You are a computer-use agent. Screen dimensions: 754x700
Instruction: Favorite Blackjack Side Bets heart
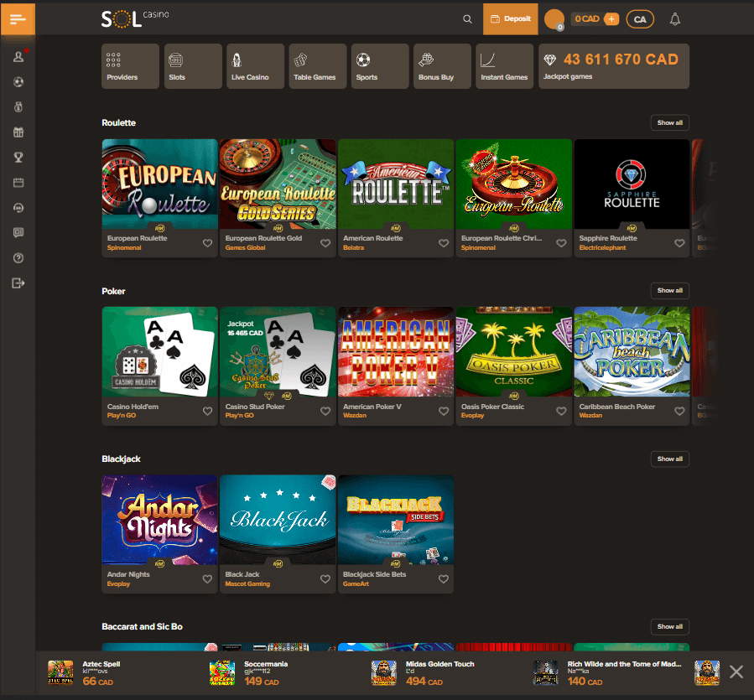pyautogui.click(x=444, y=578)
